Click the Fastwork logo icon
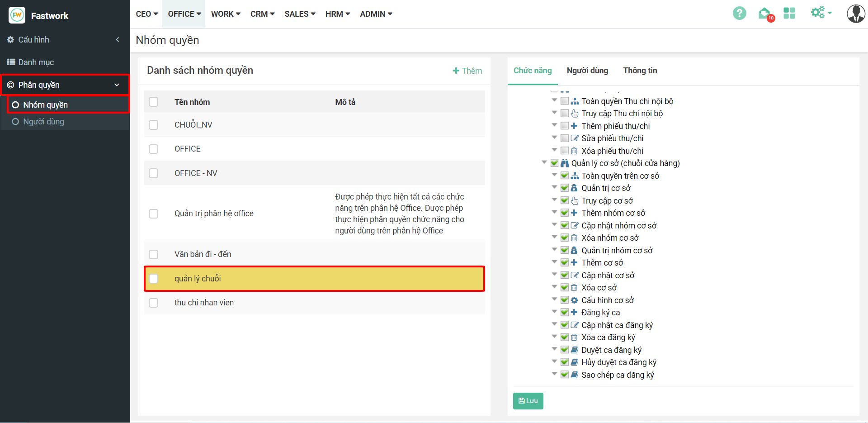 pyautogui.click(x=17, y=15)
